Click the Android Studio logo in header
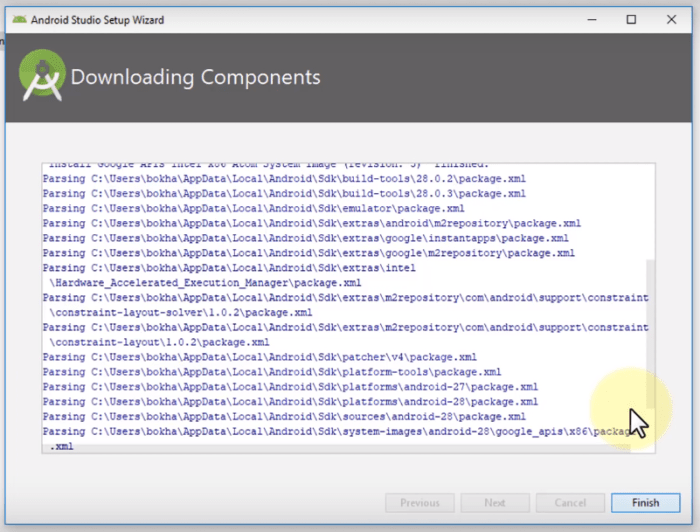 tap(42, 75)
